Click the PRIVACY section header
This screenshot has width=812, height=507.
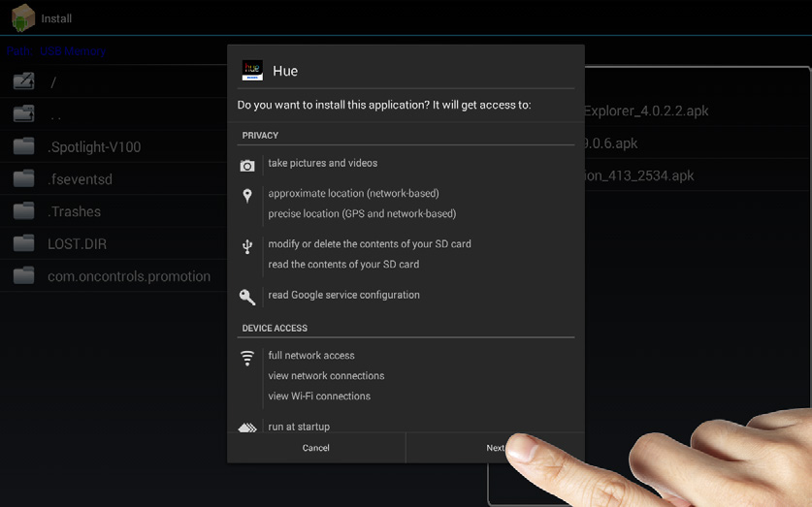point(260,136)
